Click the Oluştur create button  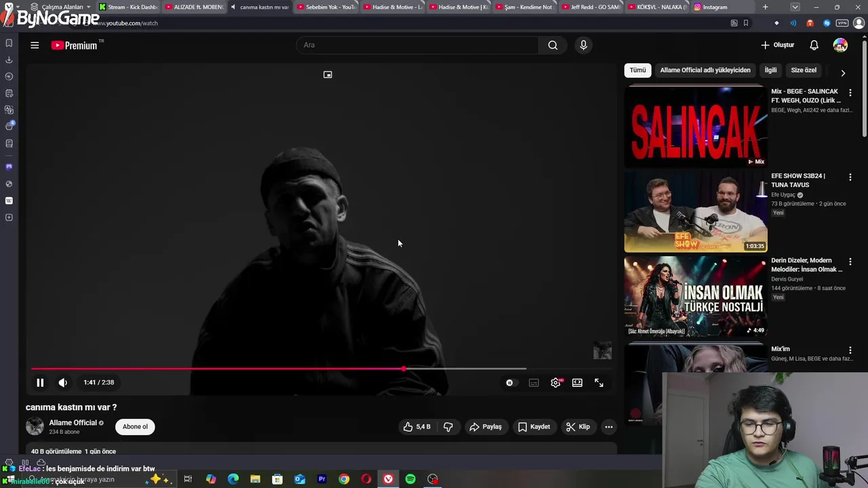tap(777, 45)
